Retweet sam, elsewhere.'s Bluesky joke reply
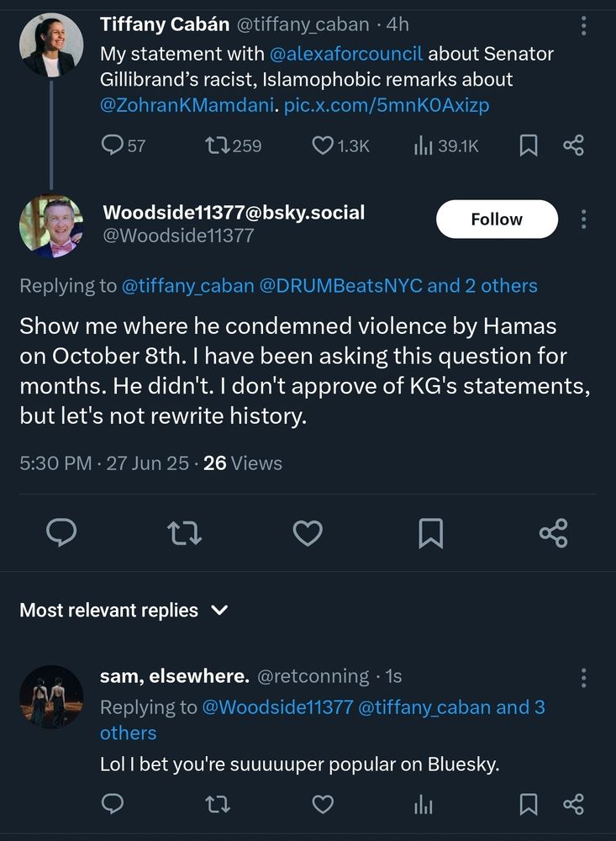 tap(217, 805)
